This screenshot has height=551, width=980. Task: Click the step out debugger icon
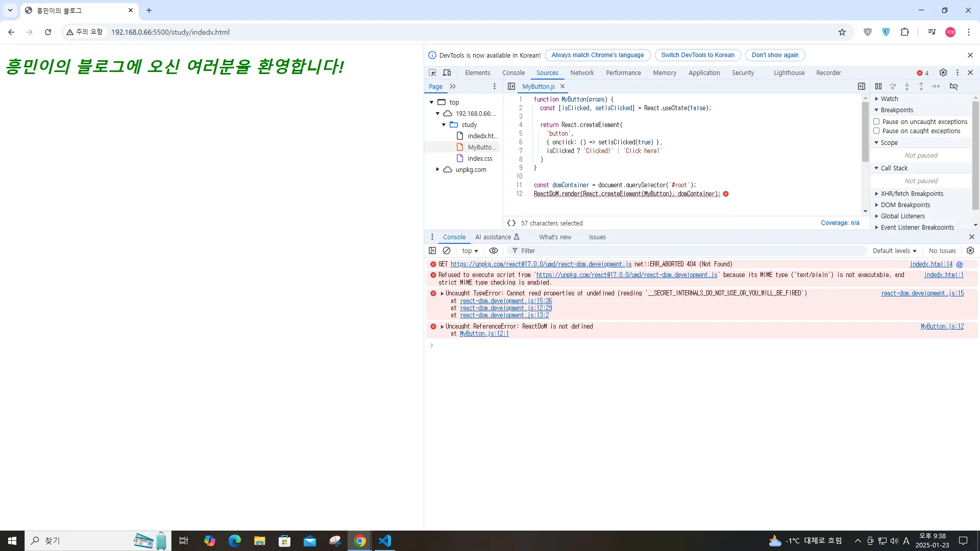[x=921, y=86]
